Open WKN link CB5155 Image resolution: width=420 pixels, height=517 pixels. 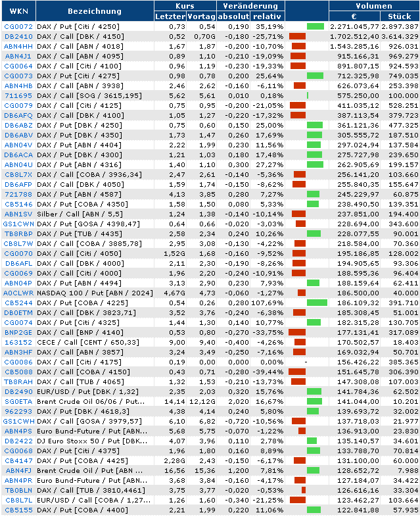(18, 511)
